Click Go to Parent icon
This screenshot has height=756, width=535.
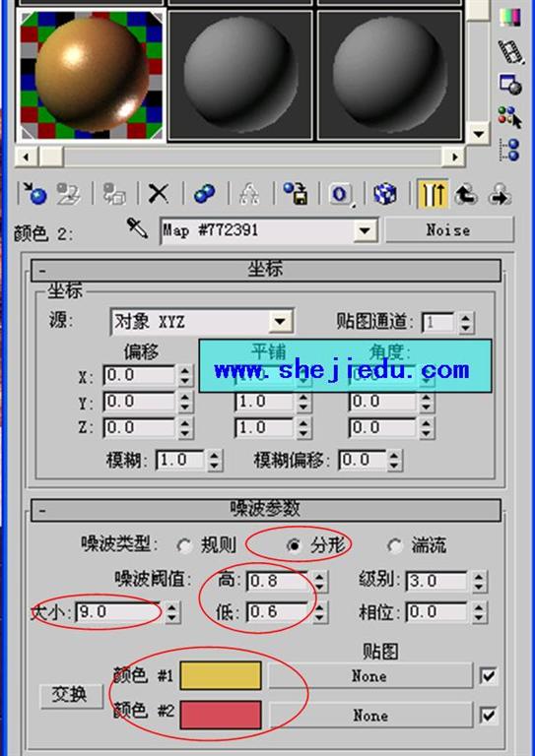tap(465, 194)
